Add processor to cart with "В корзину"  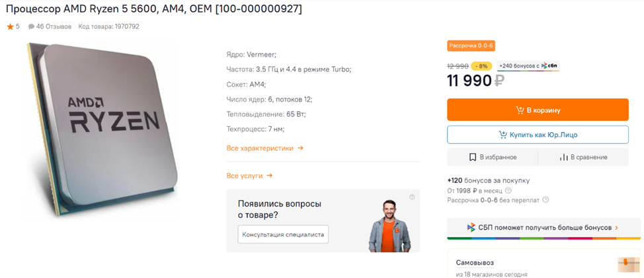point(538,110)
